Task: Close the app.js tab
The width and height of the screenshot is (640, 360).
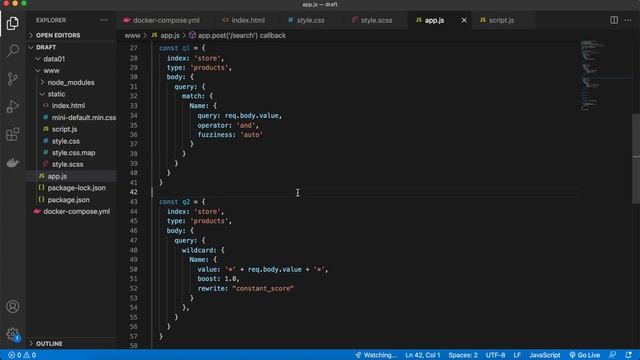Action: click(x=464, y=20)
